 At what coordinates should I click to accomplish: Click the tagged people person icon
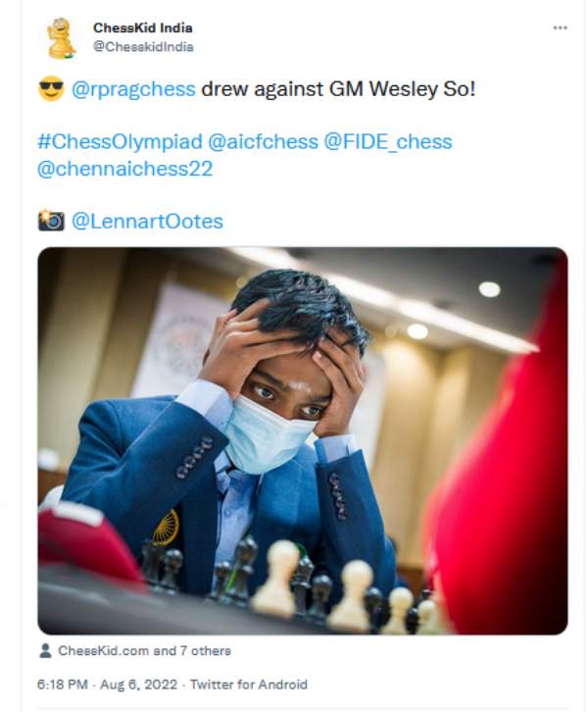pos(45,650)
